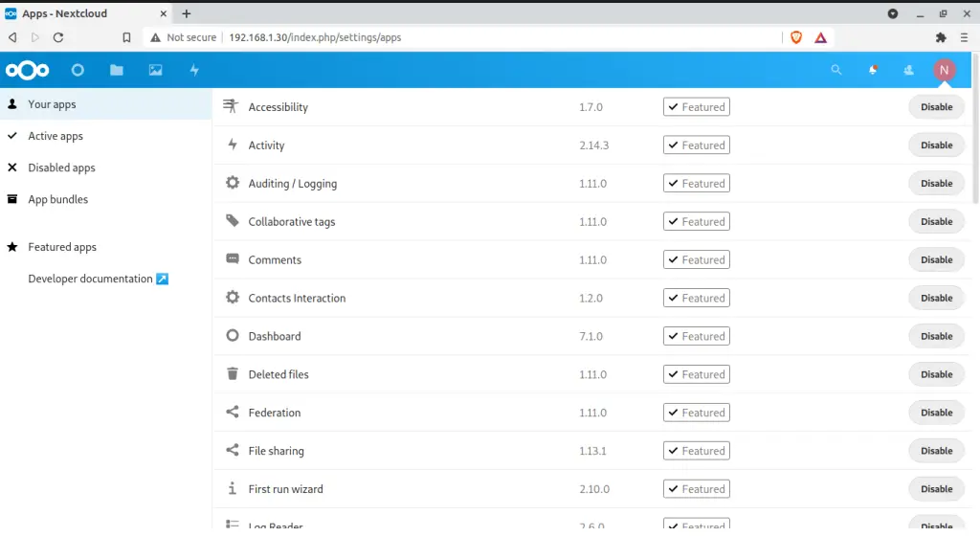This screenshot has height=537, width=980.
Task: Click the browser address bar URL
Action: click(x=315, y=37)
